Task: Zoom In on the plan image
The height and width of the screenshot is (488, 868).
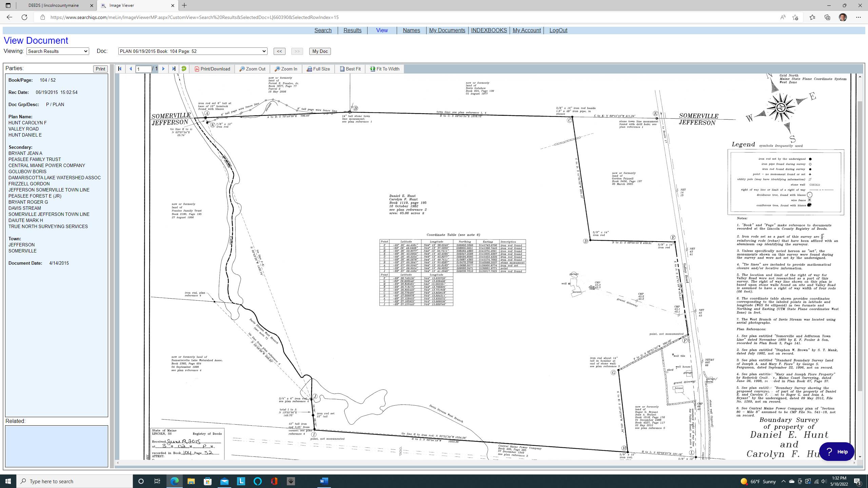Action: 286,69
